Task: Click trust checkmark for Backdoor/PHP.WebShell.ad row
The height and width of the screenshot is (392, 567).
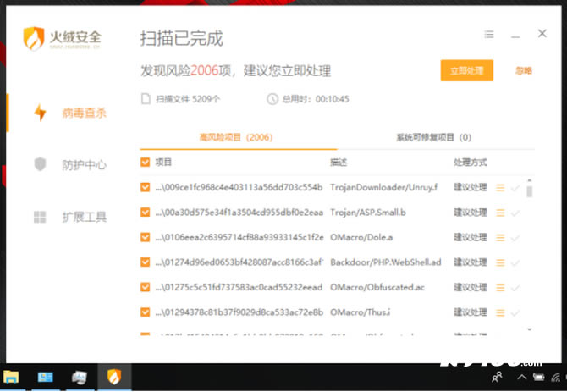Action: click(x=515, y=262)
